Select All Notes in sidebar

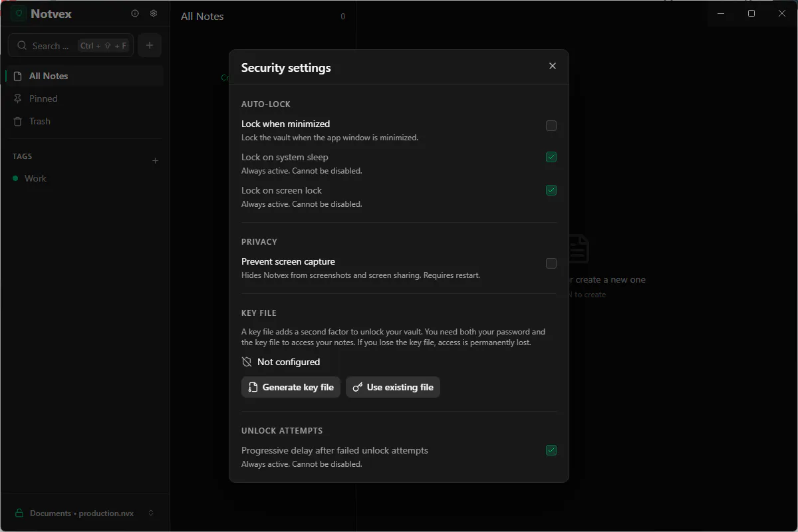[84, 76]
